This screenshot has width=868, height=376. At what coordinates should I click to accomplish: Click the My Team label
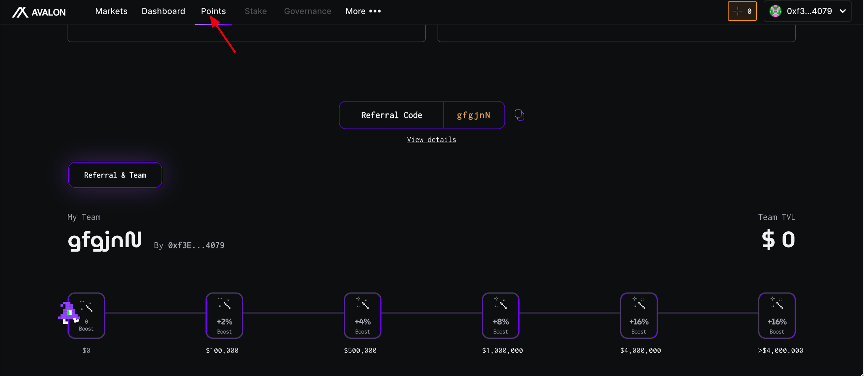click(84, 217)
